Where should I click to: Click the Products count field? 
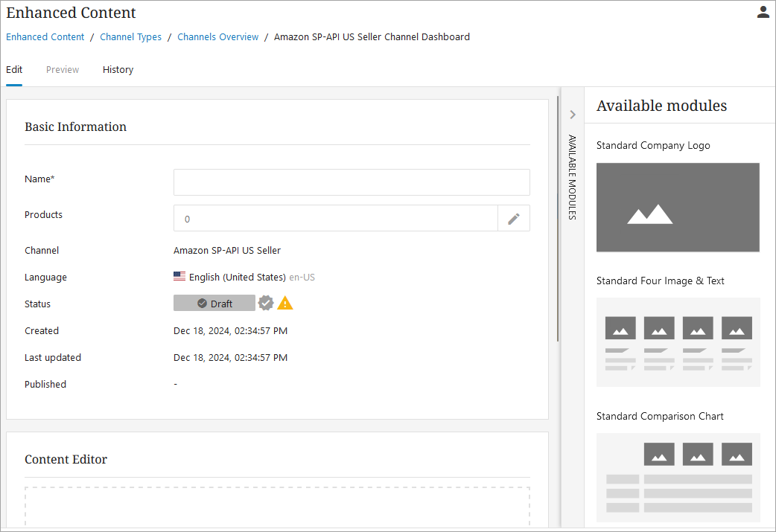pos(335,219)
